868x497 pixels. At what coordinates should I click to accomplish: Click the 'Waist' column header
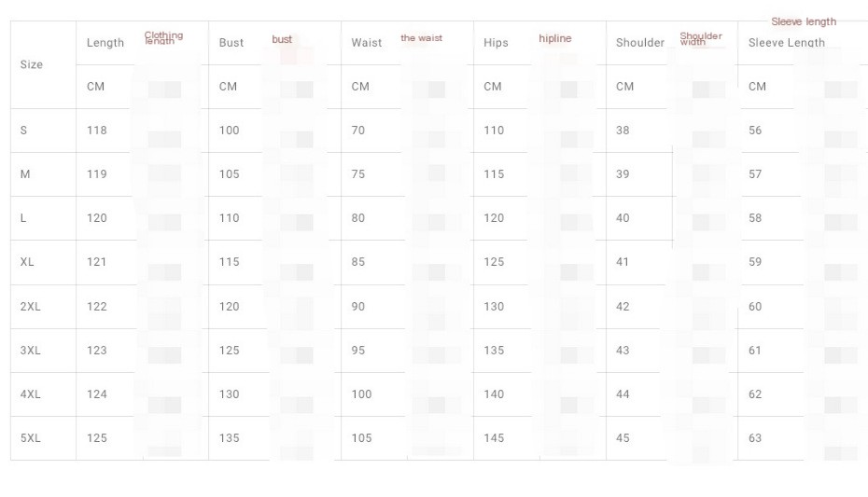[367, 43]
